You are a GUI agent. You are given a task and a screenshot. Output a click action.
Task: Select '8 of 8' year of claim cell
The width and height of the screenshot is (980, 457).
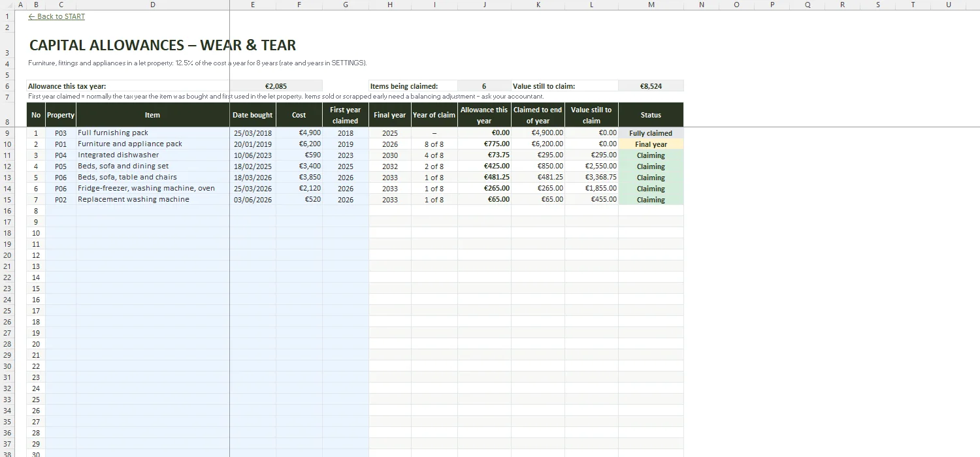click(434, 144)
